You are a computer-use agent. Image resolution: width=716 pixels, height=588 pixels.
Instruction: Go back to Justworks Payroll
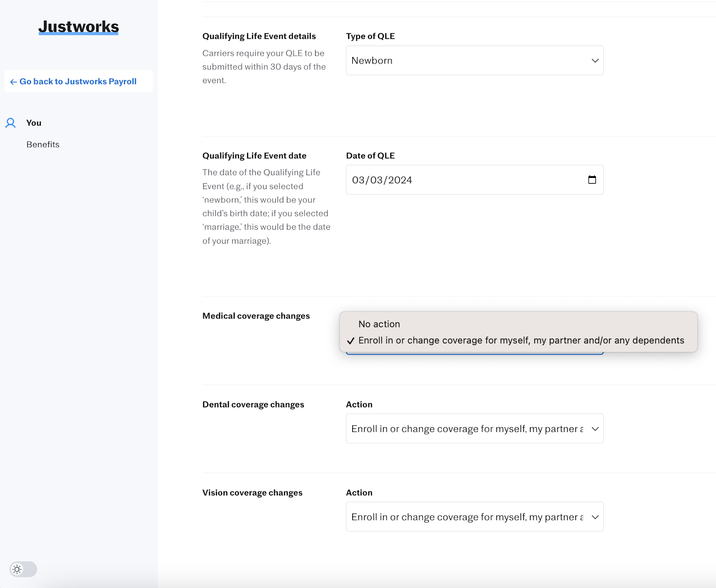[78, 81]
